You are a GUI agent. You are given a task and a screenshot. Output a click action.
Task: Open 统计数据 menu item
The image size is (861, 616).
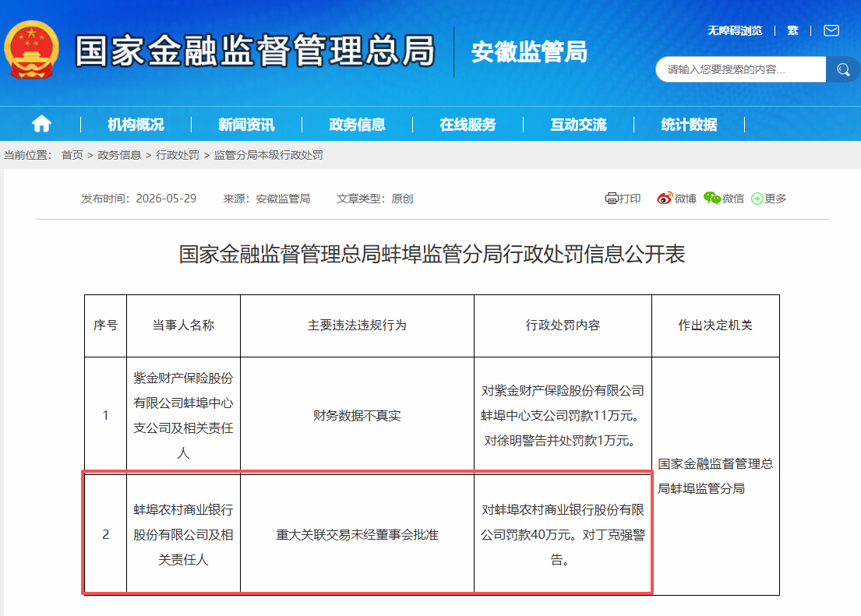689,125
